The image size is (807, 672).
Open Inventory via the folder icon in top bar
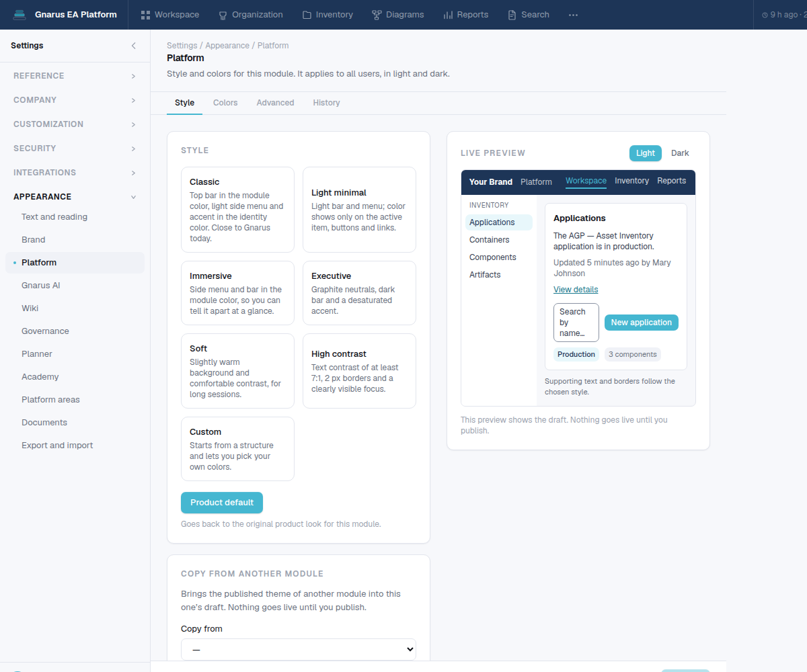(307, 15)
